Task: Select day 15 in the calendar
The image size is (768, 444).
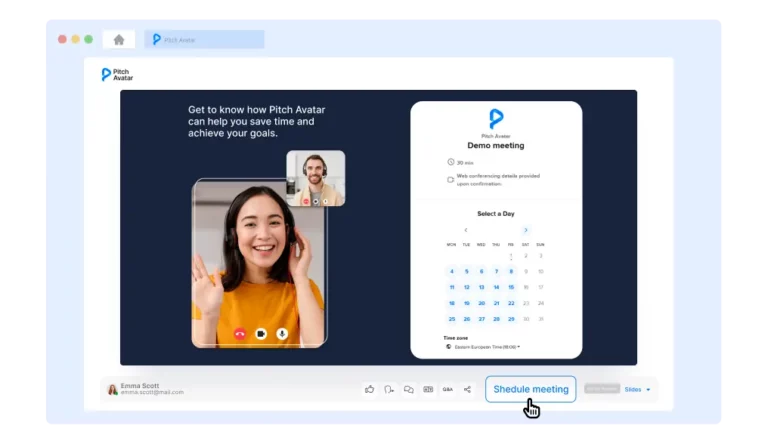Action: [511, 287]
